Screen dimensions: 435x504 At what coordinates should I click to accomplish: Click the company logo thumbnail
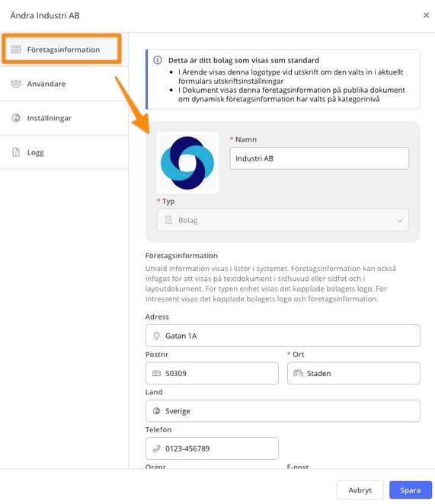click(x=187, y=163)
